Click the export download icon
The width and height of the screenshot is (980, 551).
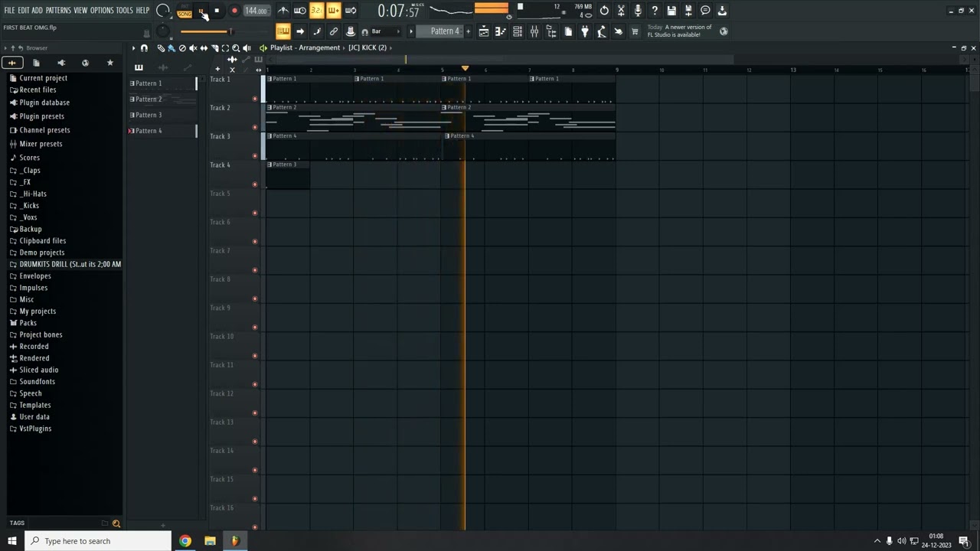[722, 11]
